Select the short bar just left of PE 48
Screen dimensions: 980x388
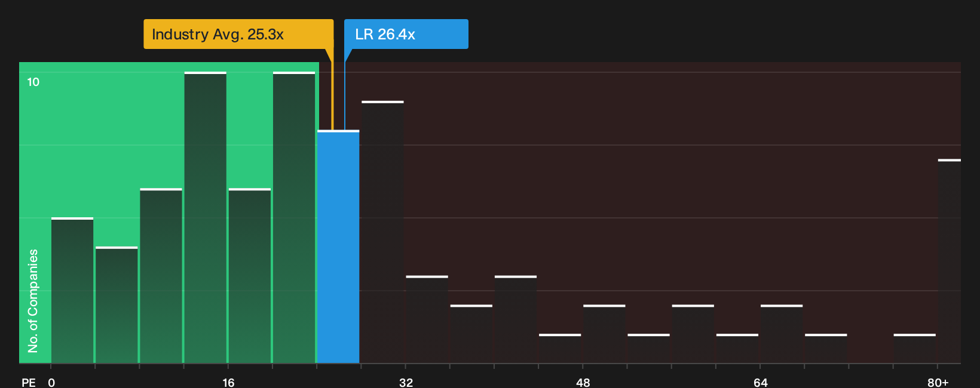pos(560,349)
